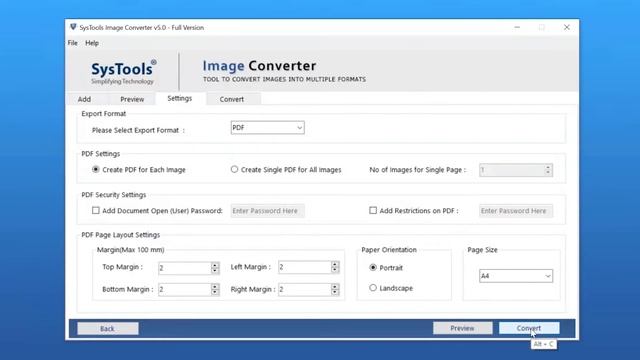Click the Right Margin value field

pyautogui.click(x=304, y=289)
